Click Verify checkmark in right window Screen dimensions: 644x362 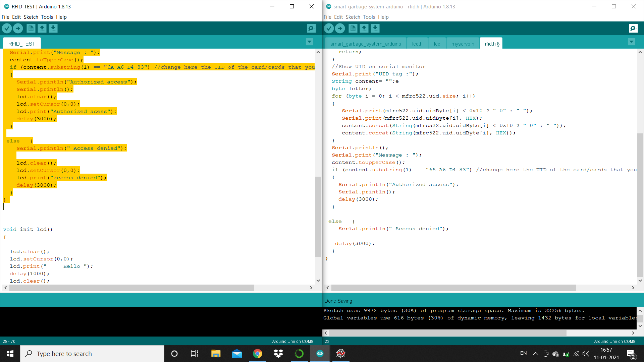coord(329,28)
